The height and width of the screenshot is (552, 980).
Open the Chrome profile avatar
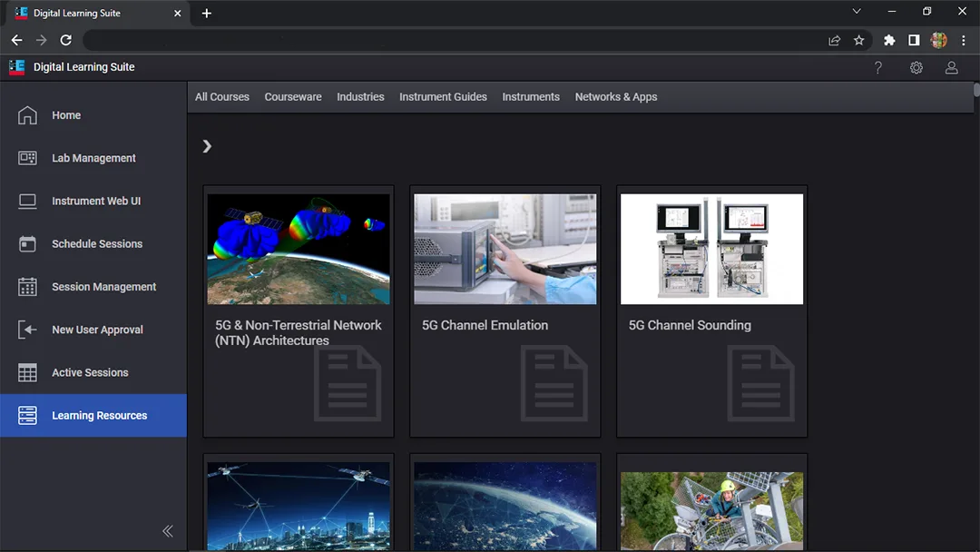pyautogui.click(x=939, y=40)
